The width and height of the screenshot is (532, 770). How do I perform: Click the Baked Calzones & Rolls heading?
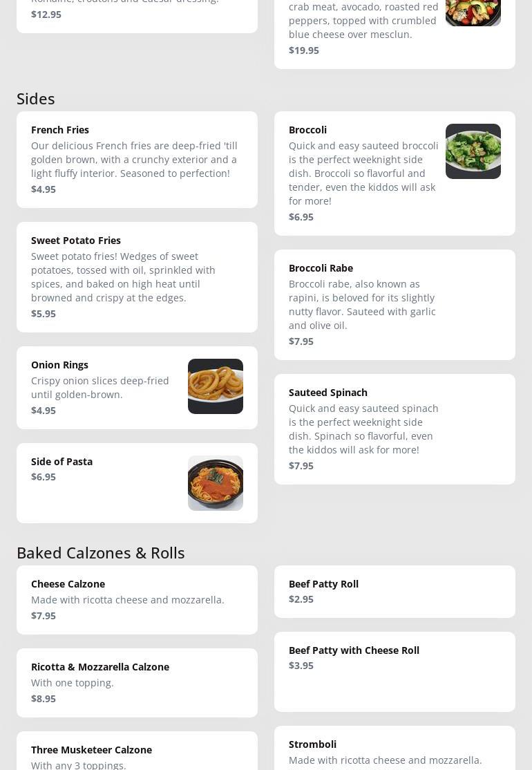101,553
